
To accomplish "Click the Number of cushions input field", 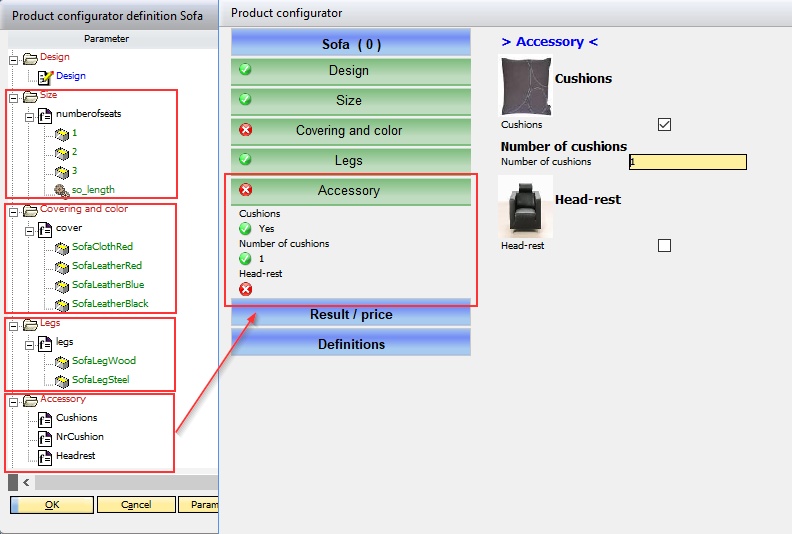I will (687, 162).
